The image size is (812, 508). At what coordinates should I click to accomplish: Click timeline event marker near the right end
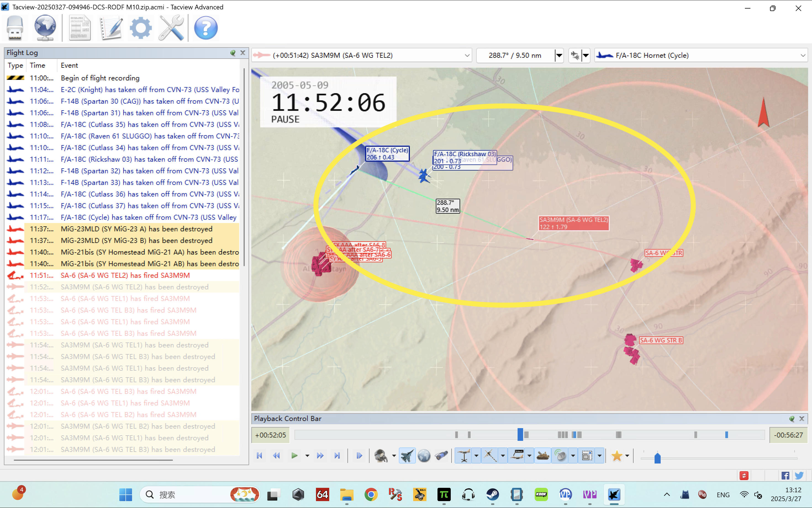point(726,435)
